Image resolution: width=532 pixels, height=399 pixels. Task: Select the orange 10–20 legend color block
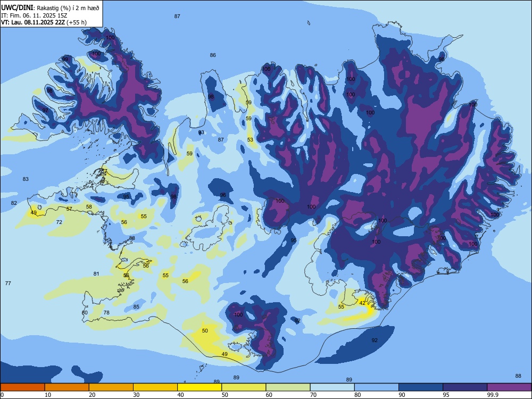(x=67, y=387)
